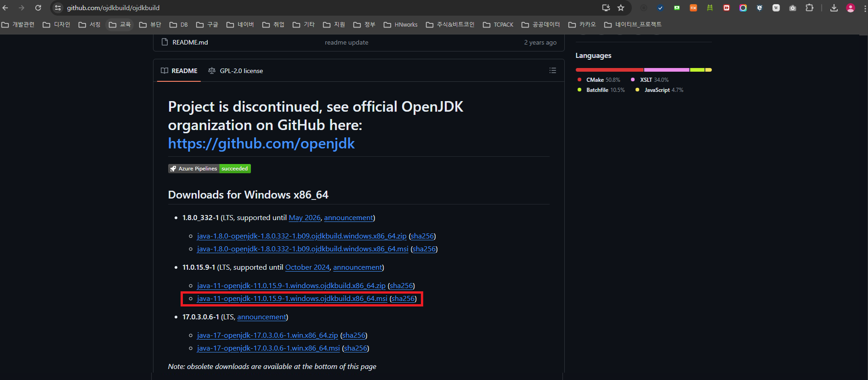This screenshot has height=380, width=868.
Task: Open the 취업 bookmarks folder
Action: click(x=273, y=24)
